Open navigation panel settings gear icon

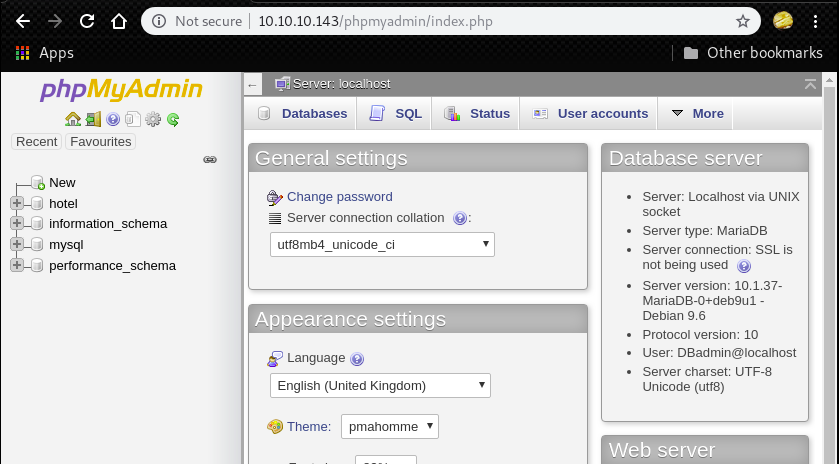click(x=153, y=119)
